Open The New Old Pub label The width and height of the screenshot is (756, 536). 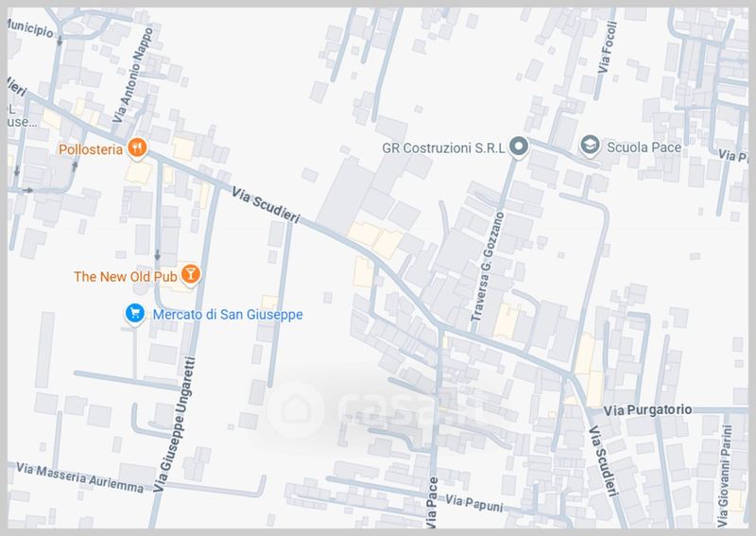126,276
